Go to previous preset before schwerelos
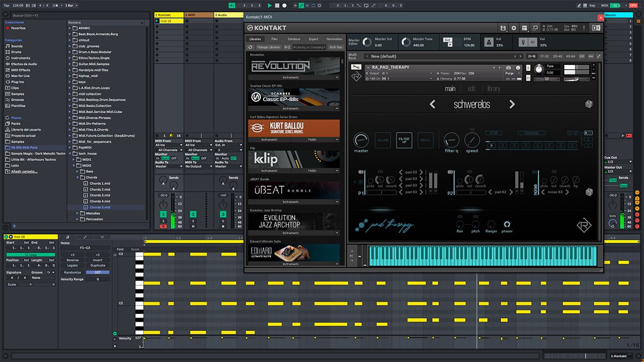 (433, 104)
